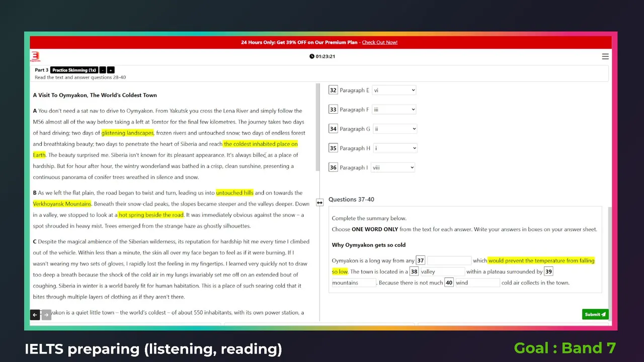Click the timer value 01:23:21
Screen dimensions: 644x362
click(326, 56)
